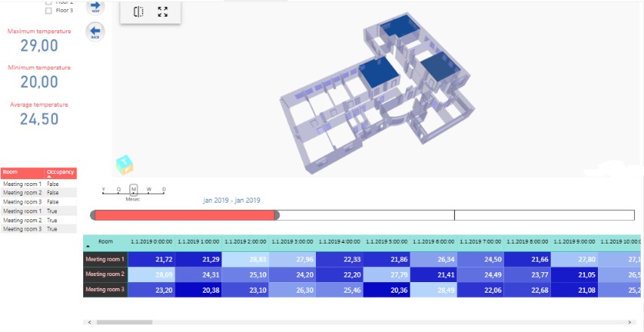The height and width of the screenshot is (332, 644).
Task: Click column header 1.1.2019 5:00:00
Action: click(x=386, y=243)
